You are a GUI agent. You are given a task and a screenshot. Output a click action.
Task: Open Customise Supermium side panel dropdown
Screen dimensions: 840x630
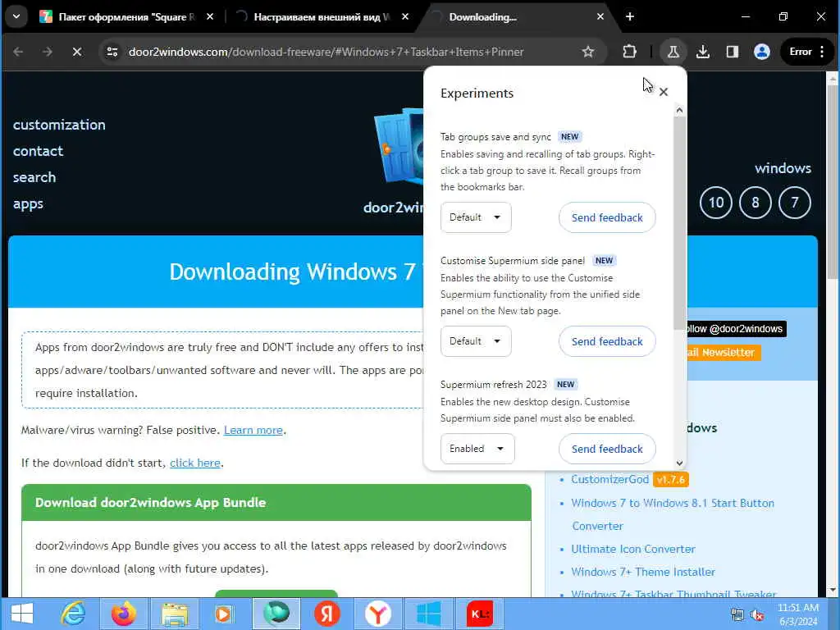pyautogui.click(x=476, y=341)
